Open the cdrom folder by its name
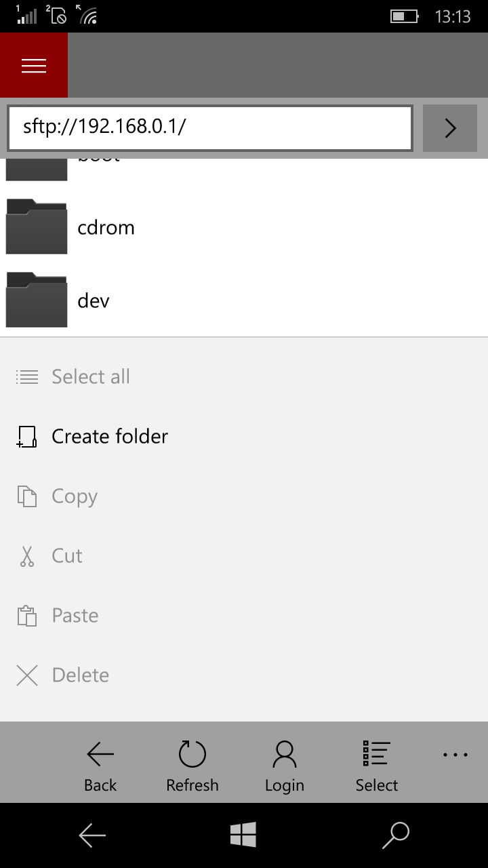488x868 pixels. (106, 227)
